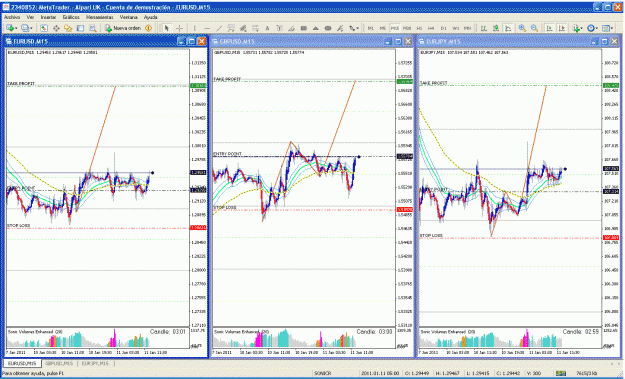Click ENTRY POINT label in GBPUSD chart
The image size is (625, 379).
[x=228, y=153]
